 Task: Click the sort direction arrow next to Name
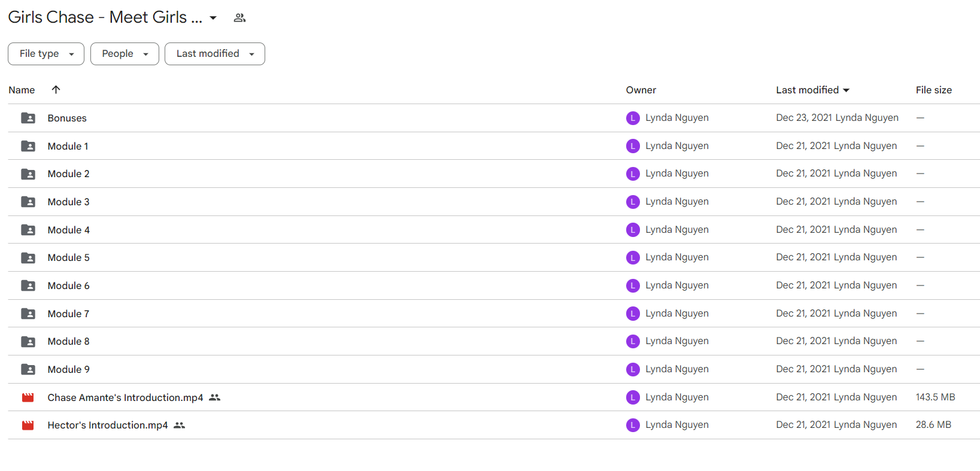(56, 90)
